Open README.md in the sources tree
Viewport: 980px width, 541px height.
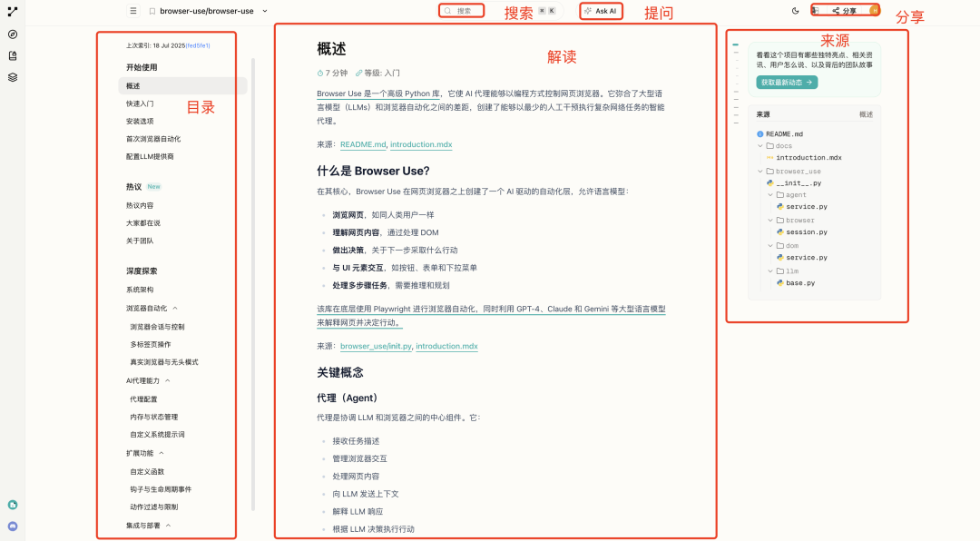tap(784, 133)
